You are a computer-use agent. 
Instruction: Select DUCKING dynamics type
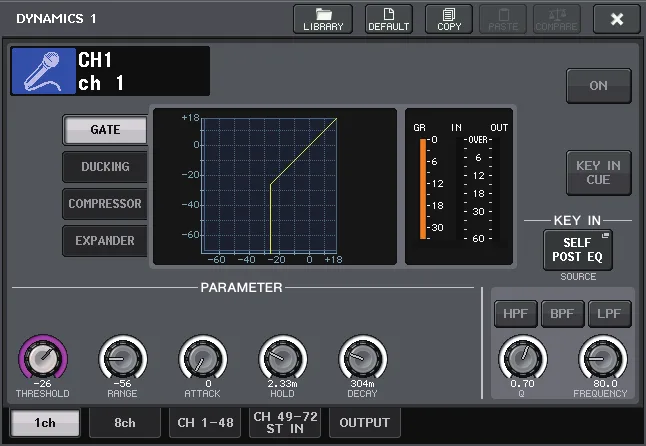[105, 167]
